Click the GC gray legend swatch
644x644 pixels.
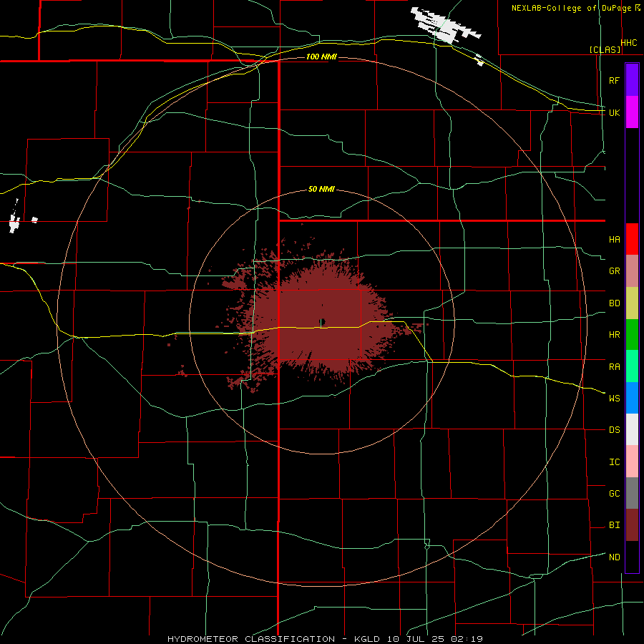(632, 493)
